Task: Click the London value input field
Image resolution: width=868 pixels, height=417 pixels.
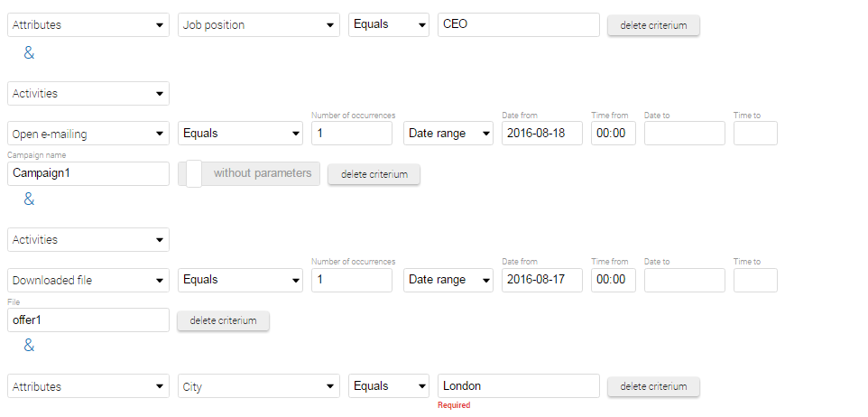Action: 519,386
